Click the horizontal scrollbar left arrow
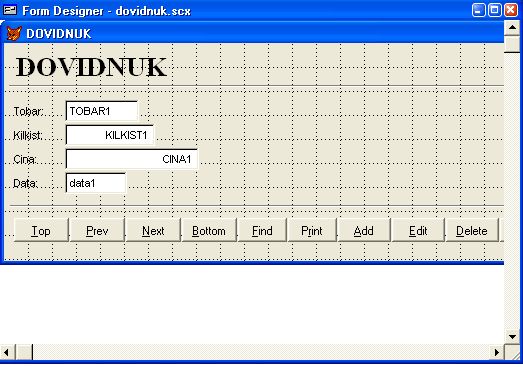Image resolution: width=523 pixels, height=367 pixels. [x=7, y=352]
